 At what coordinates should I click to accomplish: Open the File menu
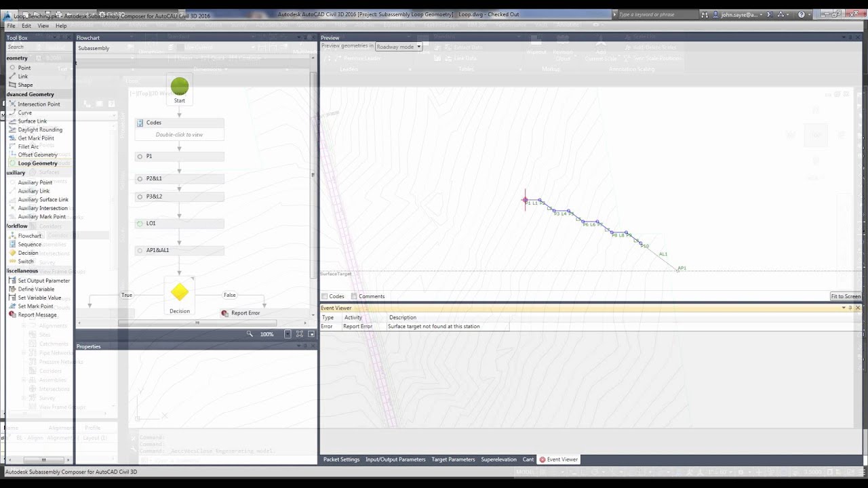tap(12, 26)
